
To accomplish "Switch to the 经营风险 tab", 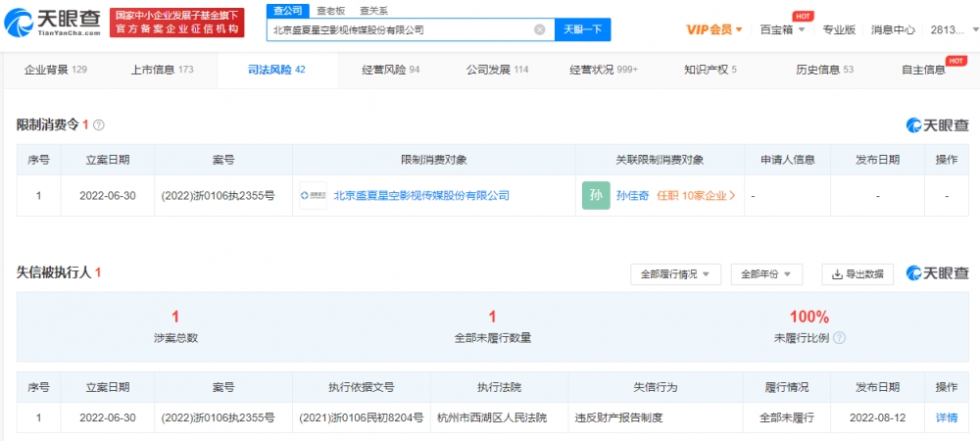I will (391, 70).
